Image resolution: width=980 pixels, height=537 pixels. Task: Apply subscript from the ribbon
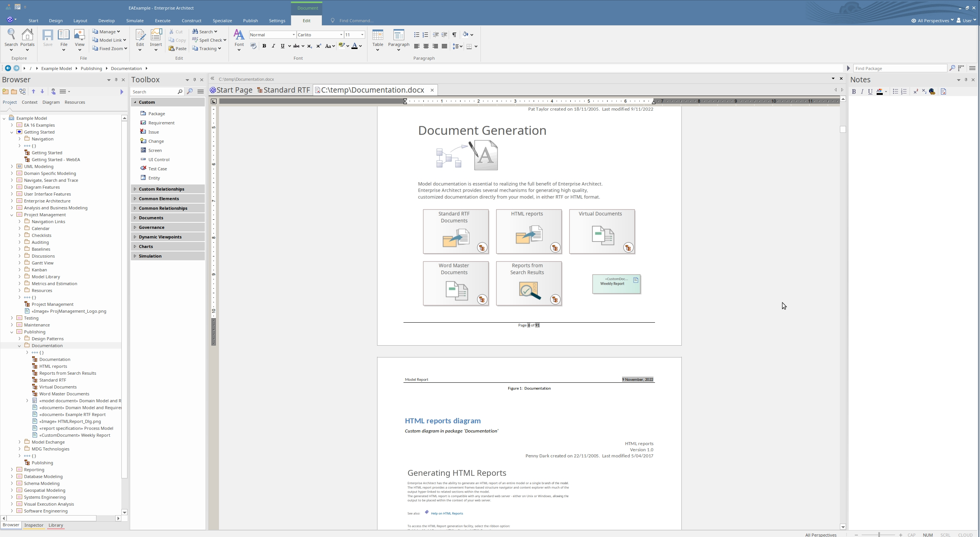click(310, 46)
